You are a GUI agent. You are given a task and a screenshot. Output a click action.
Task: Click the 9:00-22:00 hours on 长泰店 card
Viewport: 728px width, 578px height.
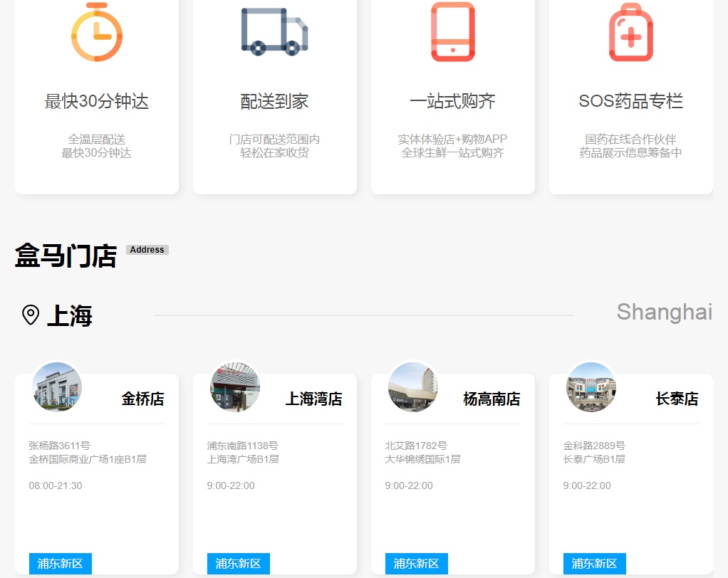[x=587, y=485]
